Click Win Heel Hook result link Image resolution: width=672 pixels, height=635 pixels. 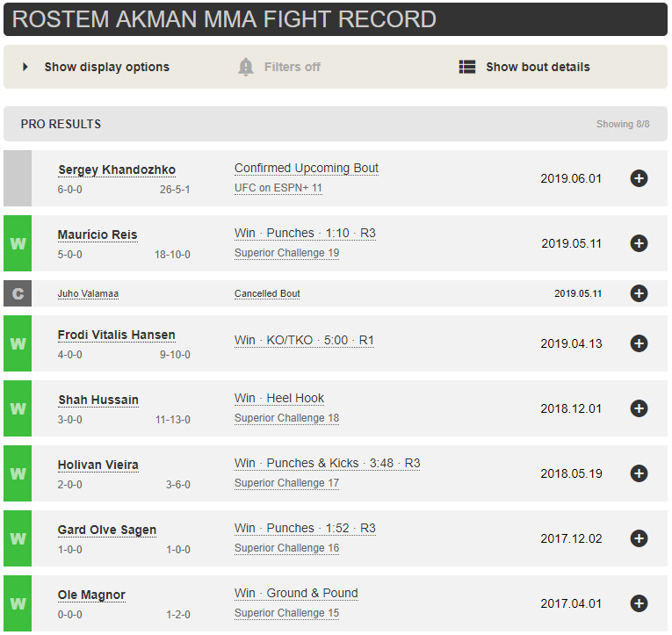tap(279, 398)
